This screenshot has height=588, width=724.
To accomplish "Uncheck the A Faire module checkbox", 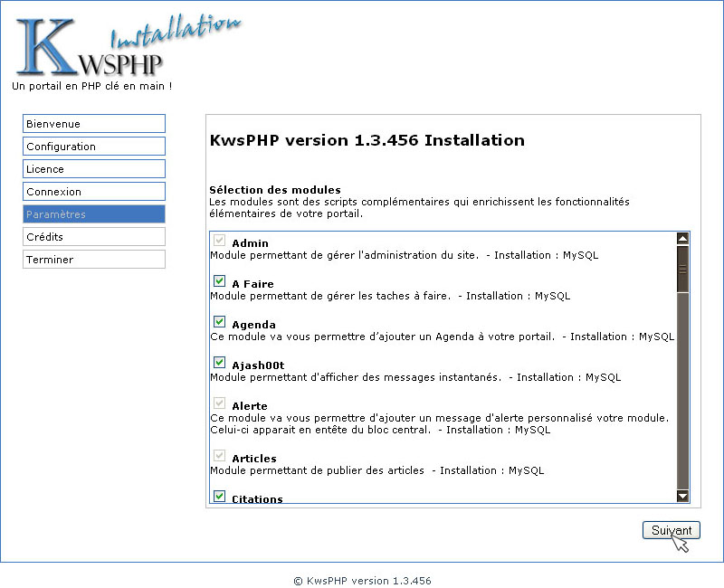I will click(219, 280).
